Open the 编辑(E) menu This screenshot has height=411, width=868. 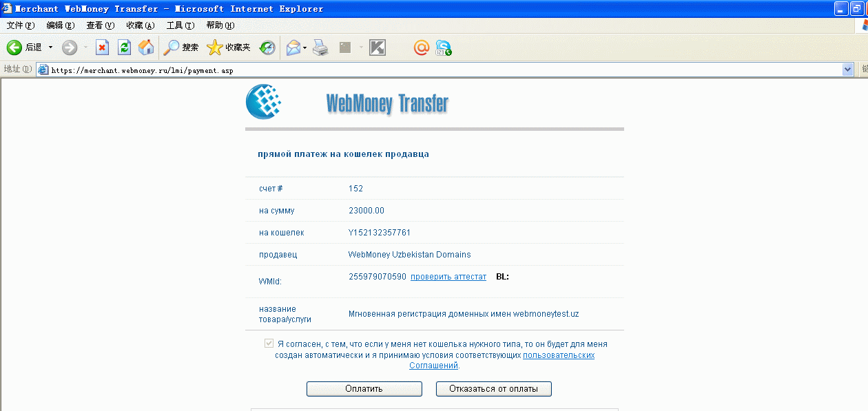61,25
